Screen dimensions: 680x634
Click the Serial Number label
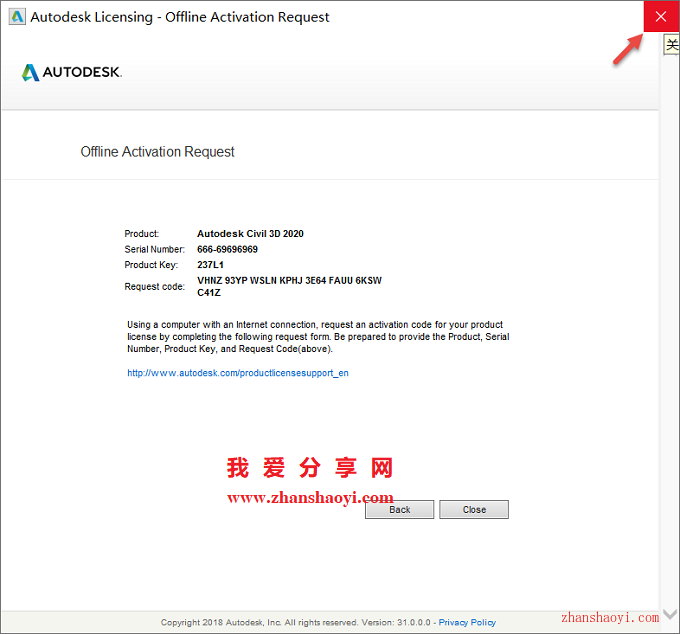pyautogui.click(x=154, y=249)
